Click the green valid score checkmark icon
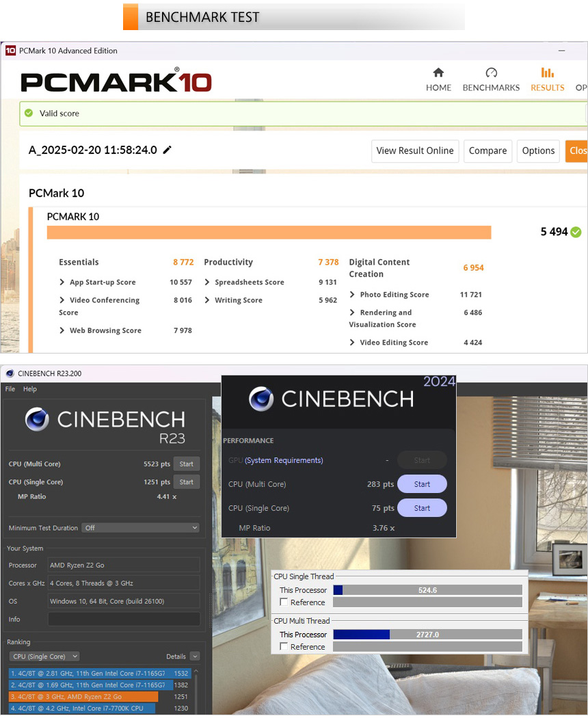This screenshot has height=718, width=588. 29,114
